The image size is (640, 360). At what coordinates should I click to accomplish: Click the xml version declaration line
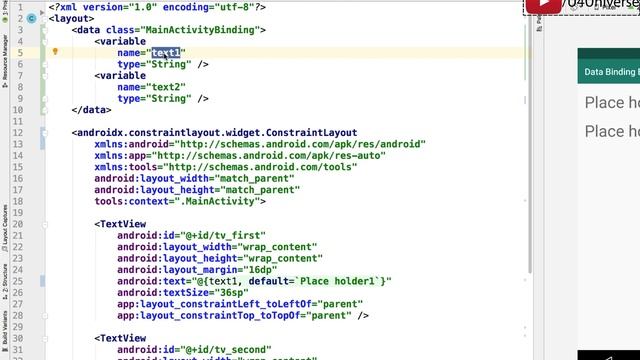157,7
